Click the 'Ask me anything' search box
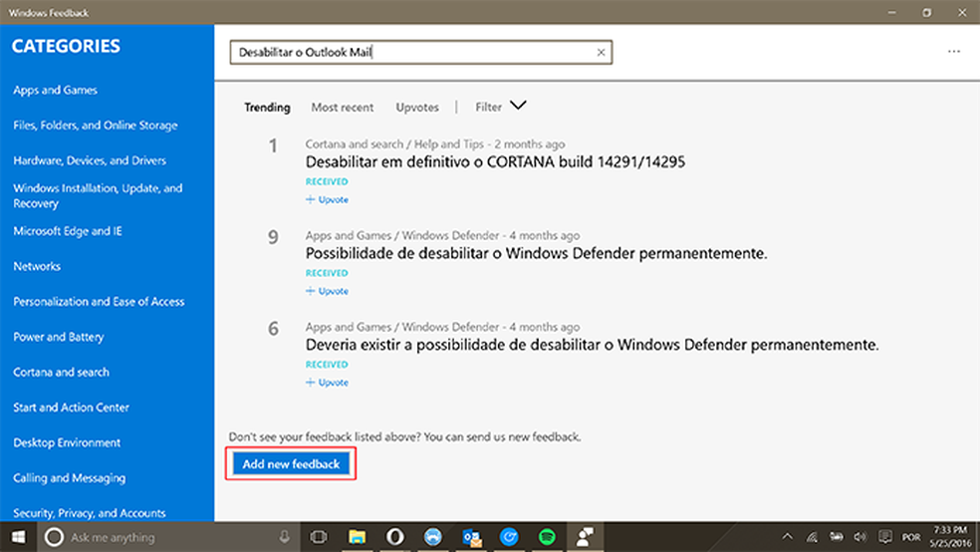 coord(168,537)
